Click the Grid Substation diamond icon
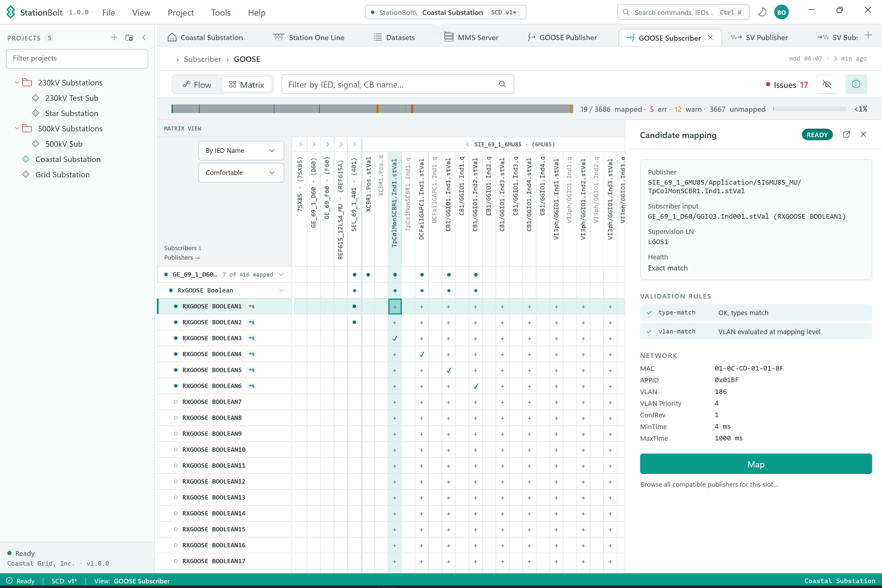The width and height of the screenshot is (882, 588). (x=25, y=175)
